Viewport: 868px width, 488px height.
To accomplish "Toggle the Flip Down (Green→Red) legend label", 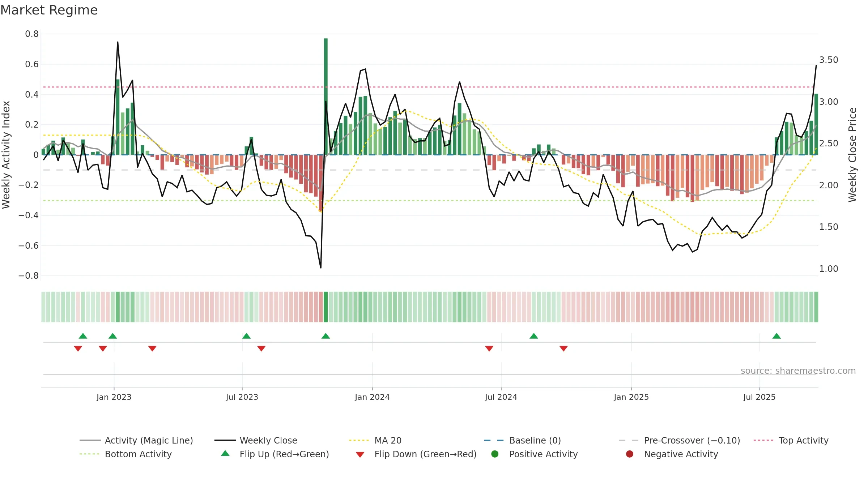I will (425, 454).
